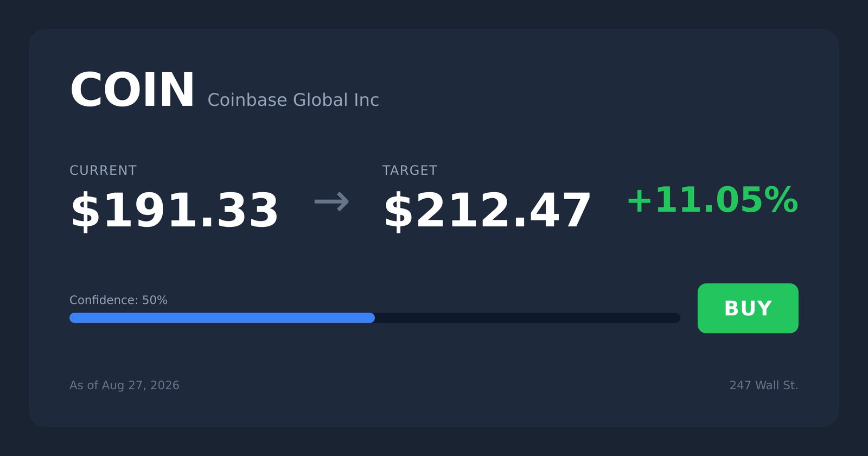This screenshot has height=456, width=868.
Task: Click the dollar sign in the target price
Action: click(399, 211)
